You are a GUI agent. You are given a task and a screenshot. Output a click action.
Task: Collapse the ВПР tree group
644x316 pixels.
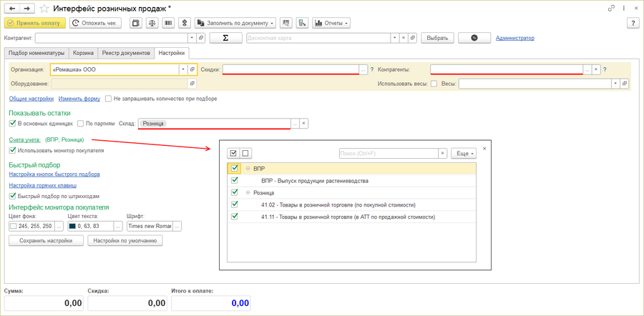click(x=248, y=168)
